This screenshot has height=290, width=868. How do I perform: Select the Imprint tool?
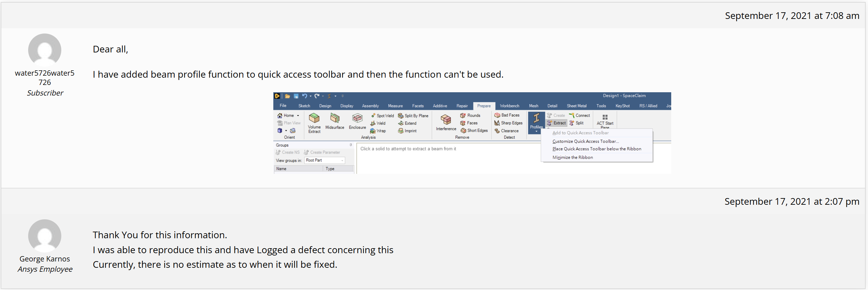point(407,131)
